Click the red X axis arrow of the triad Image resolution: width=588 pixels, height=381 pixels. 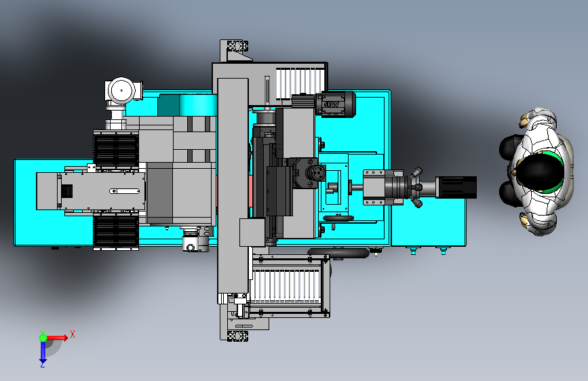[x=57, y=338]
